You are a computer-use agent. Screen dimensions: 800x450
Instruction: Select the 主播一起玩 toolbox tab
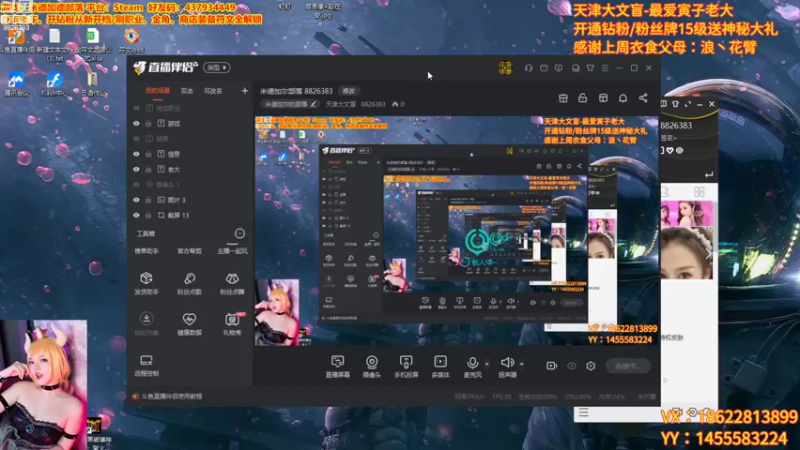[232, 251]
